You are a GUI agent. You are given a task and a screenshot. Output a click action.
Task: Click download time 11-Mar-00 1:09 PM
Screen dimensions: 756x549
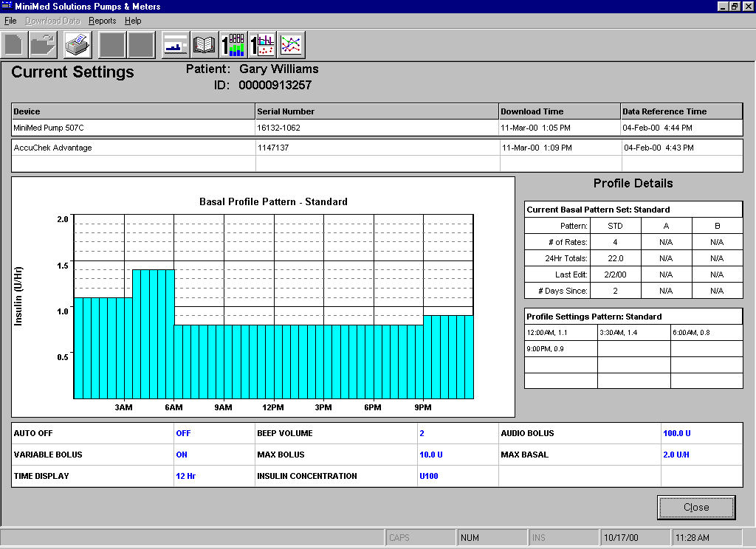[x=537, y=148]
